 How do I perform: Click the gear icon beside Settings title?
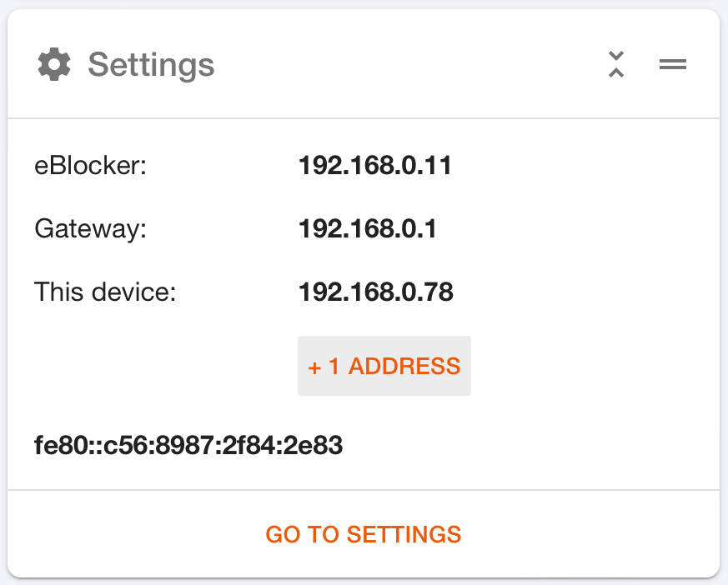[x=54, y=64]
